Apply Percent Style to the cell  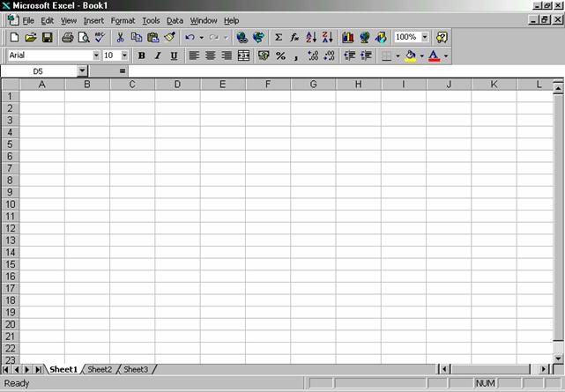click(280, 55)
